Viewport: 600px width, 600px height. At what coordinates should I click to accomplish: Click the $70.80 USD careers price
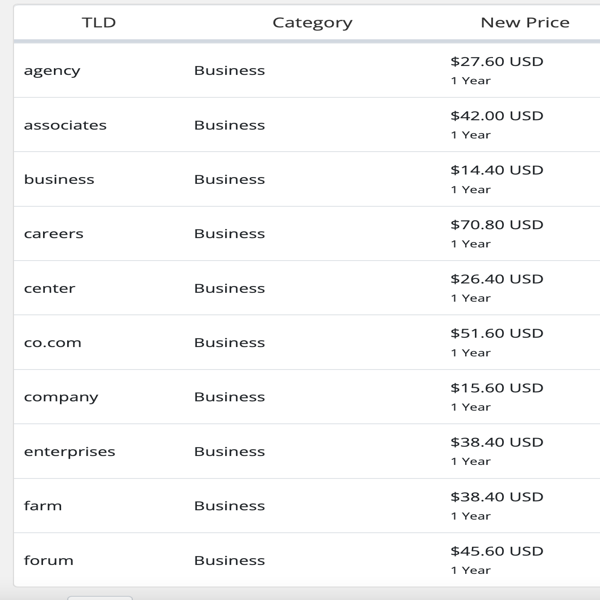[497, 225]
